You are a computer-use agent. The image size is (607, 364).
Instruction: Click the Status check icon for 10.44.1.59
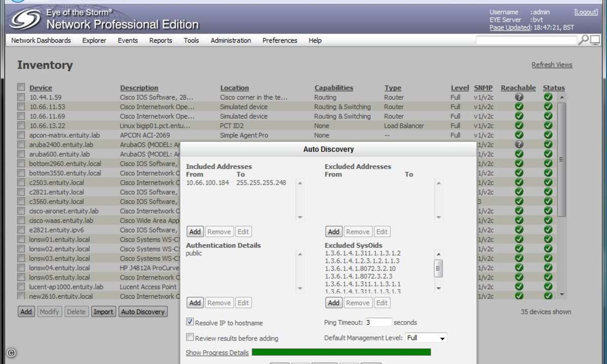click(548, 97)
